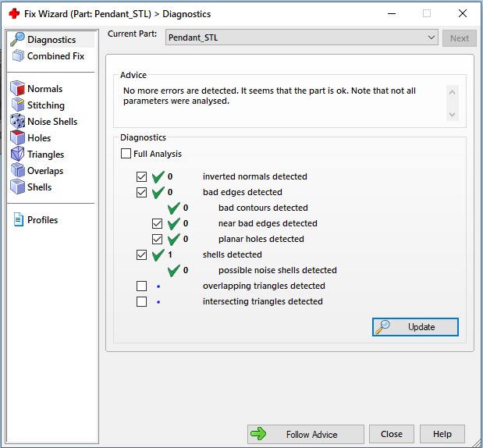Click the magnifier icon on Update button
This screenshot has height=448, width=483.
[x=382, y=327]
